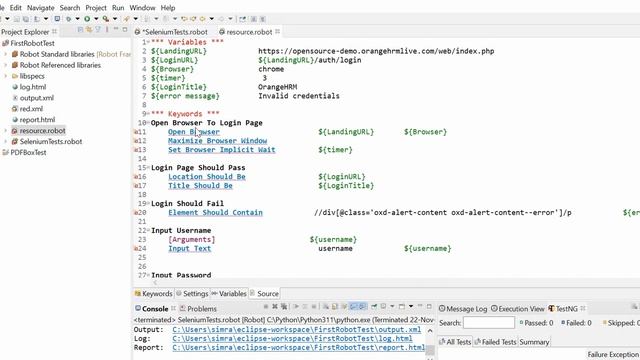Click the Set Browser Implicit Wait keyword
Screen dimensions: 640x360
pyautogui.click(x=222, y=150)
